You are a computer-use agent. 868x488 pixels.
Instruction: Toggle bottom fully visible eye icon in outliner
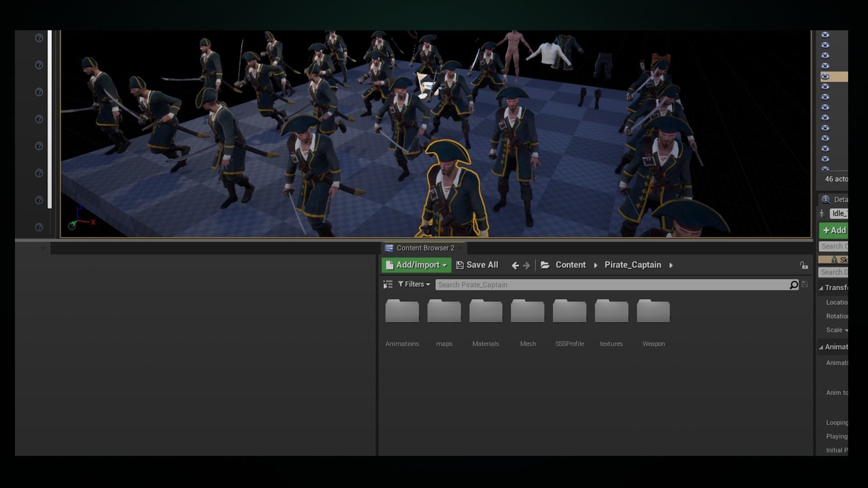click(x=825, y=159)
